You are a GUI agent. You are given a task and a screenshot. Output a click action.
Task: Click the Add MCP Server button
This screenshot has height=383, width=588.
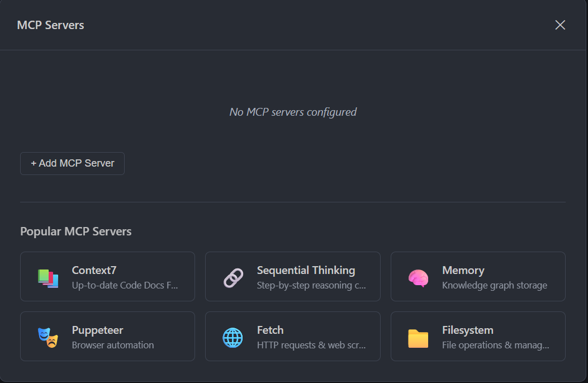[72, 163]
